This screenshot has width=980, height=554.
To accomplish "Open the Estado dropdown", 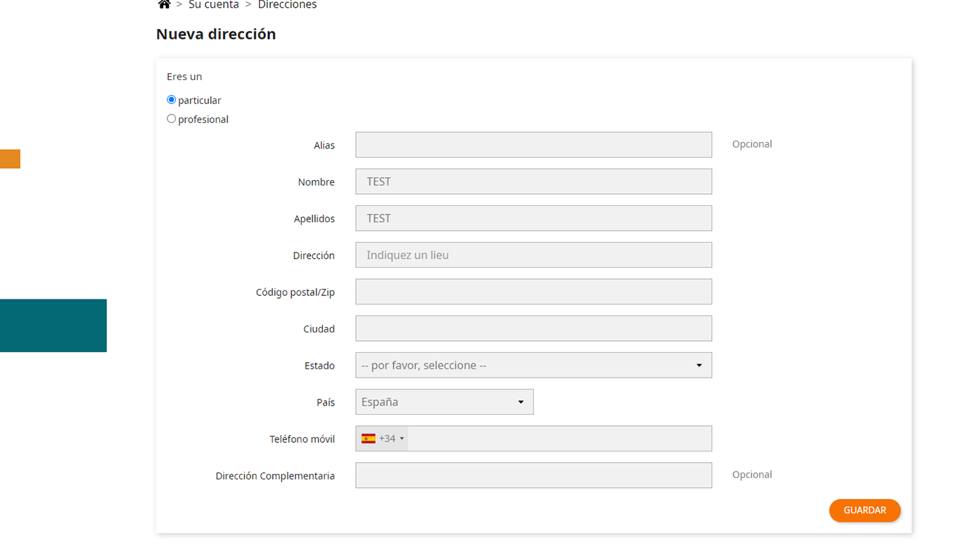I will coord(533,365).
